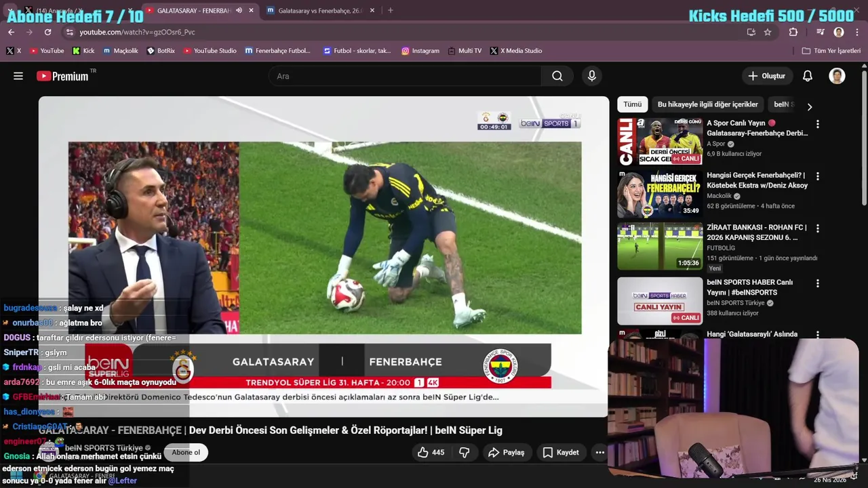Like the video with 445 likes
This screenshot has width=868, height=488.
[x=431, y=452]
